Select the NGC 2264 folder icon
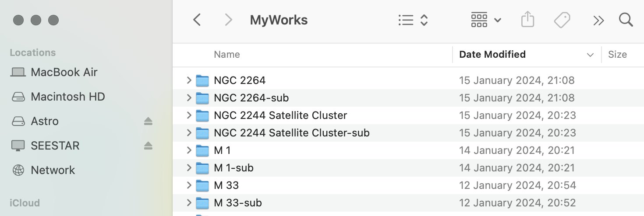The width and height of the screenshot is (644, 216). click(x=202, y=80)
